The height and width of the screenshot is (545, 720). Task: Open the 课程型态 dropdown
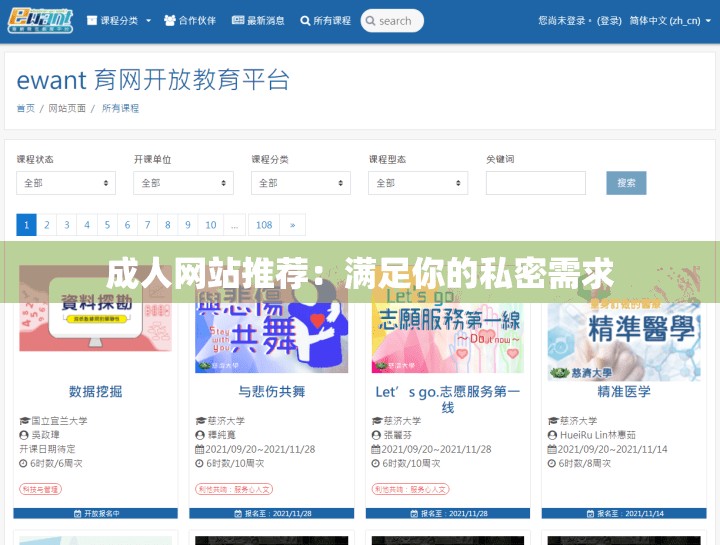(x=418, y=183)
